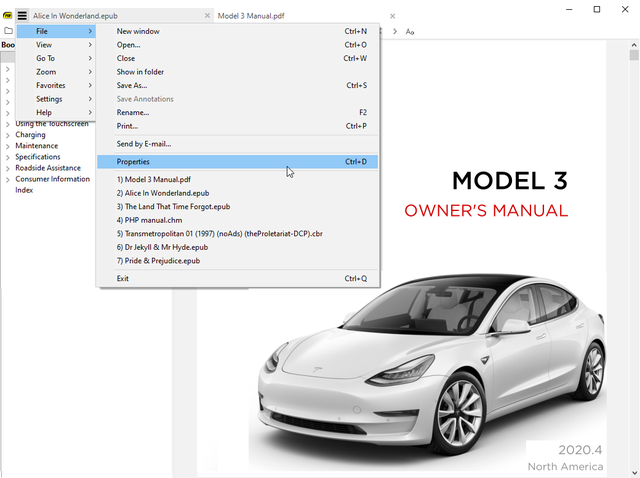Click the match case Aa toolbar icon
The height and width of the screenshot is (478, 640).
point(410,31)
